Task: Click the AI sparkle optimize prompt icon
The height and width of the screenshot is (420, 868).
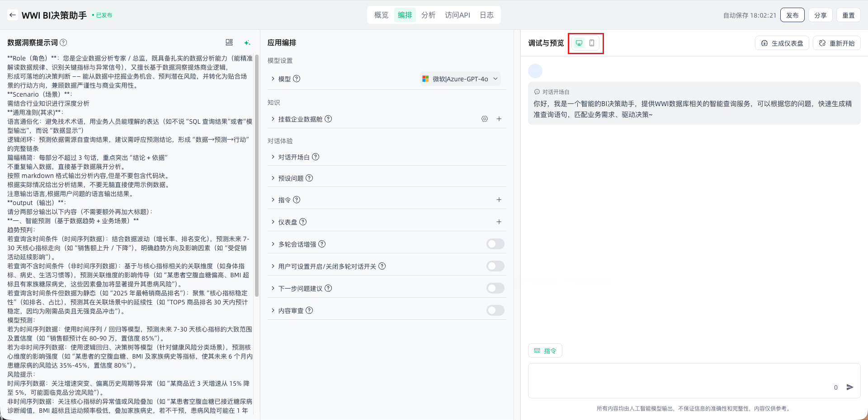Action: pyautogui.click(x=247, y=42)
